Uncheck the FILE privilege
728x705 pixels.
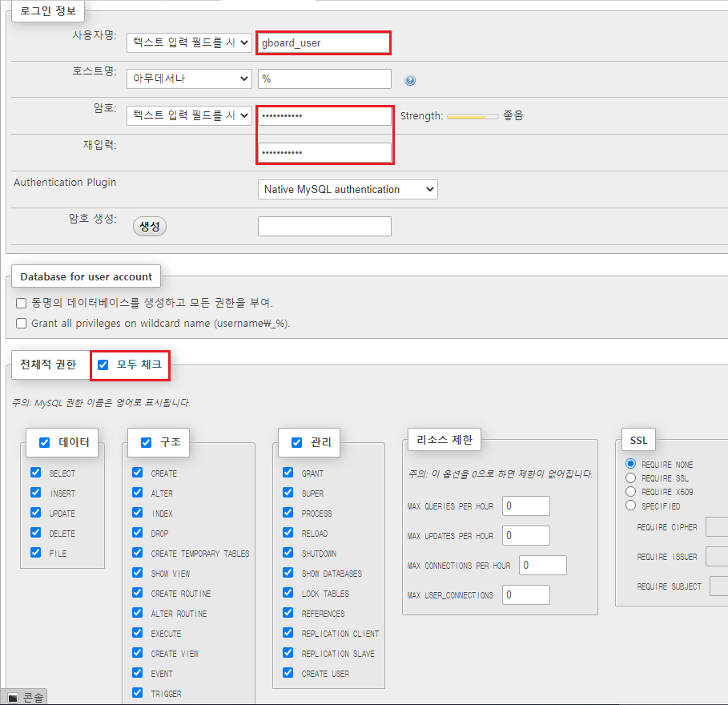click(36, 552)
